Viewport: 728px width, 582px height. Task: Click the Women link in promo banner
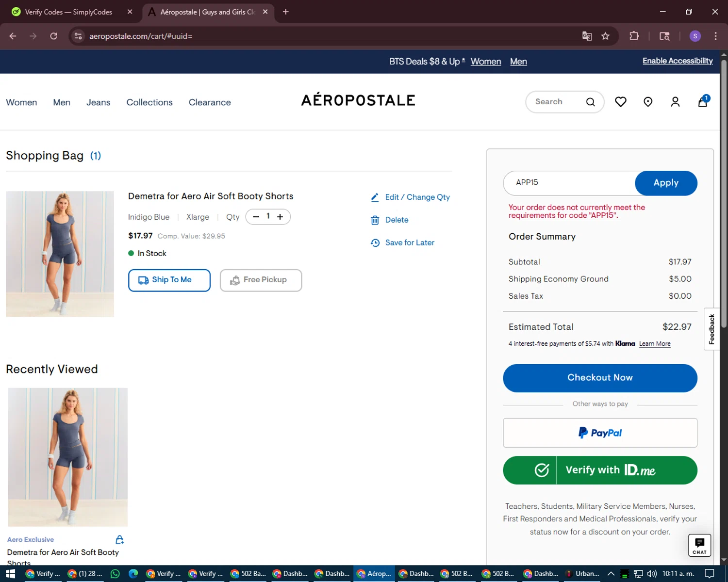[486, 62]
